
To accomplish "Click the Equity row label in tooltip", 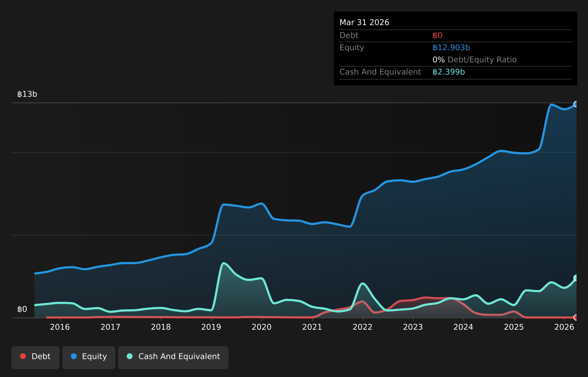I will 352,48.
